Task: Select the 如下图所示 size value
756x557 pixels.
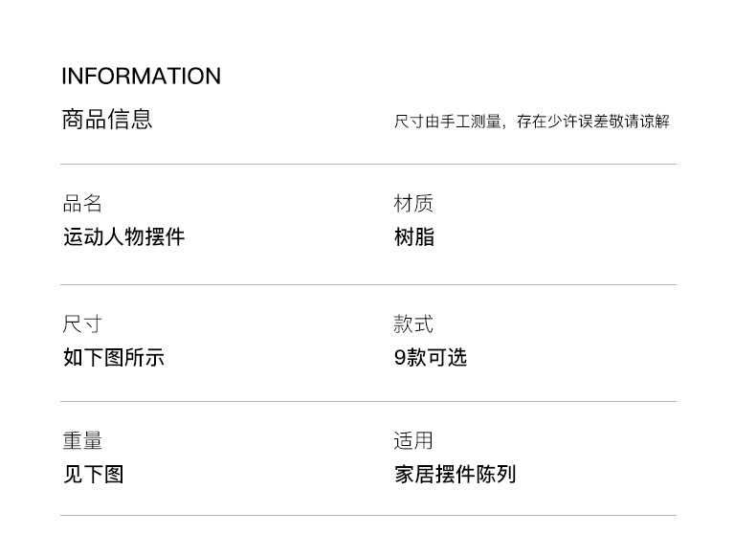Action: point(114,357)
